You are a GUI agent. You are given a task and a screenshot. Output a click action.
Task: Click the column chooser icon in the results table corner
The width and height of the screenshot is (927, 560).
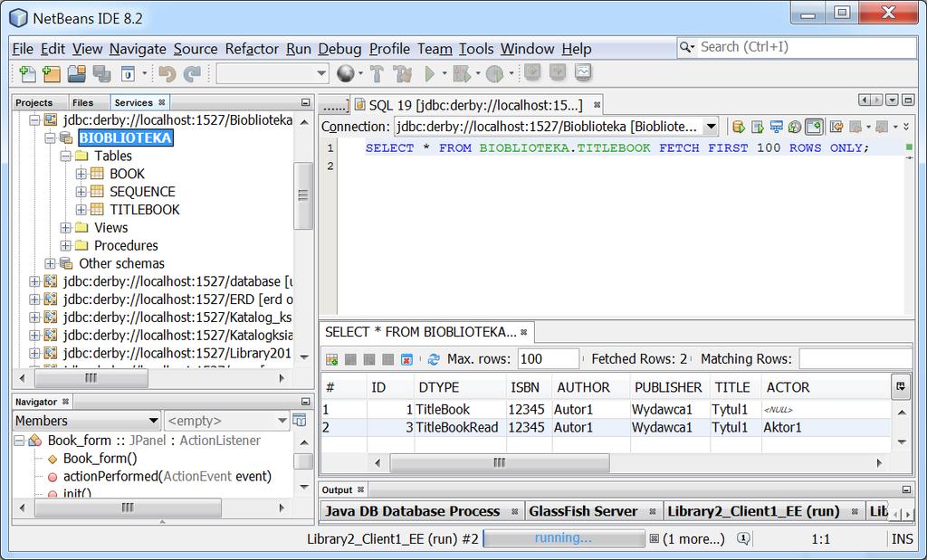click(901, 387)
